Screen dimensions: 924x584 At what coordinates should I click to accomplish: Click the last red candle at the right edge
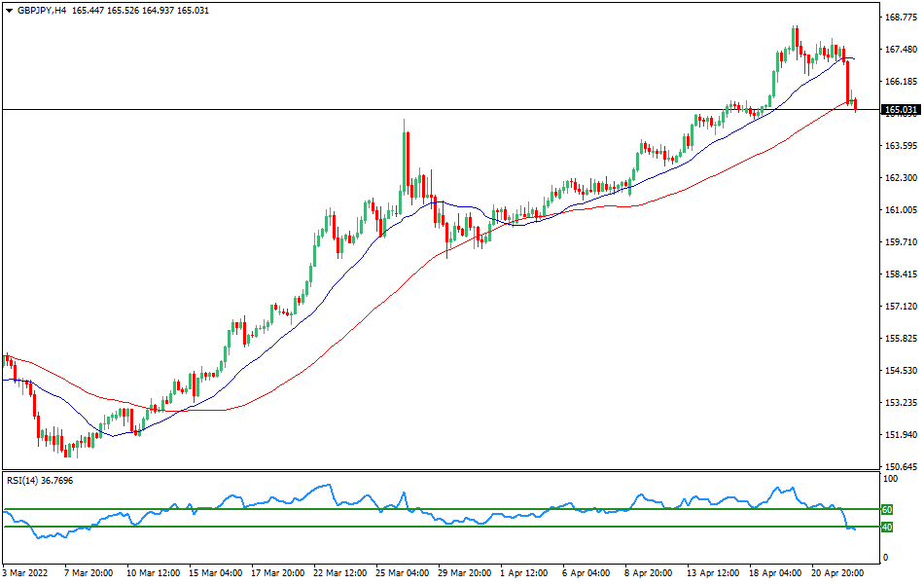pos(855,104)
